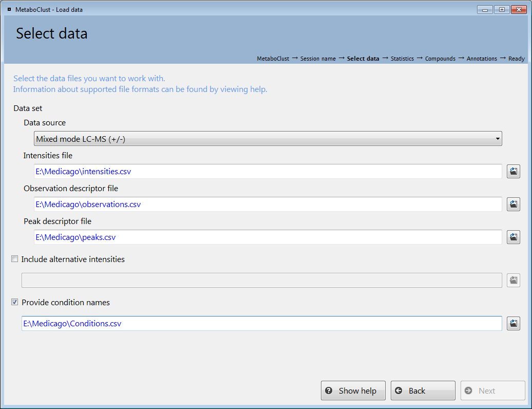
Task: Close the Load data window
Action: click(519, 10)
